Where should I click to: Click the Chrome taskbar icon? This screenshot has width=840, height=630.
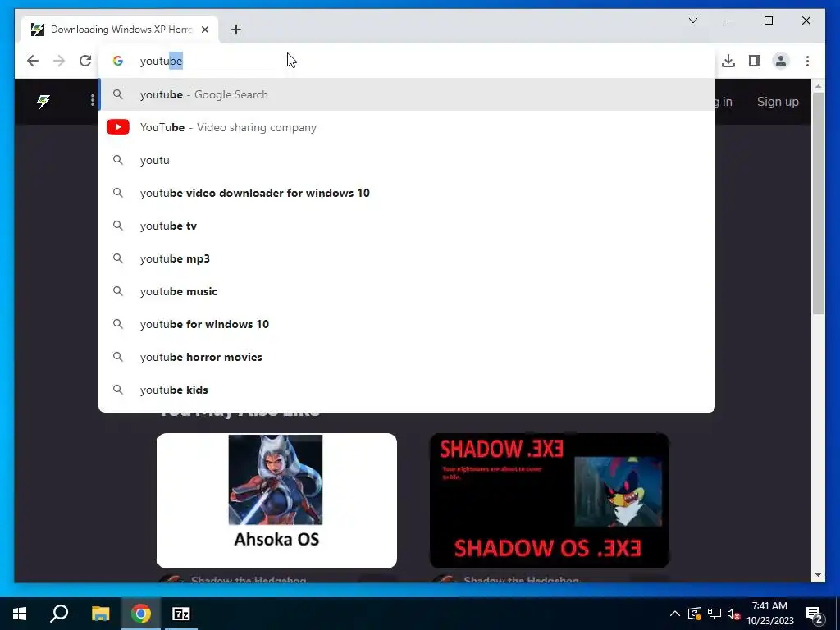[x=141, y=614]
